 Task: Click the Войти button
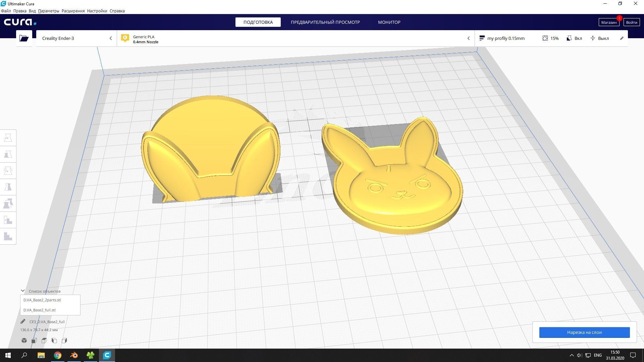(x=631, y=22)
